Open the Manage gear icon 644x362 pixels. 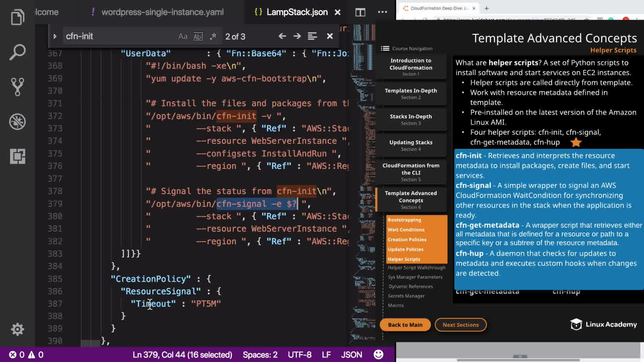17,329
